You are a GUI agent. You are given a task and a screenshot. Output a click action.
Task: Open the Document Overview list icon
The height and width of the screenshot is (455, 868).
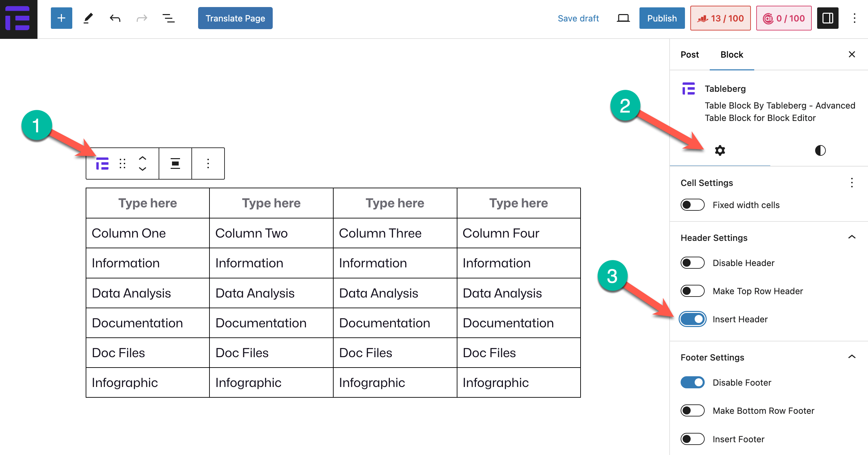pos(168,18)
